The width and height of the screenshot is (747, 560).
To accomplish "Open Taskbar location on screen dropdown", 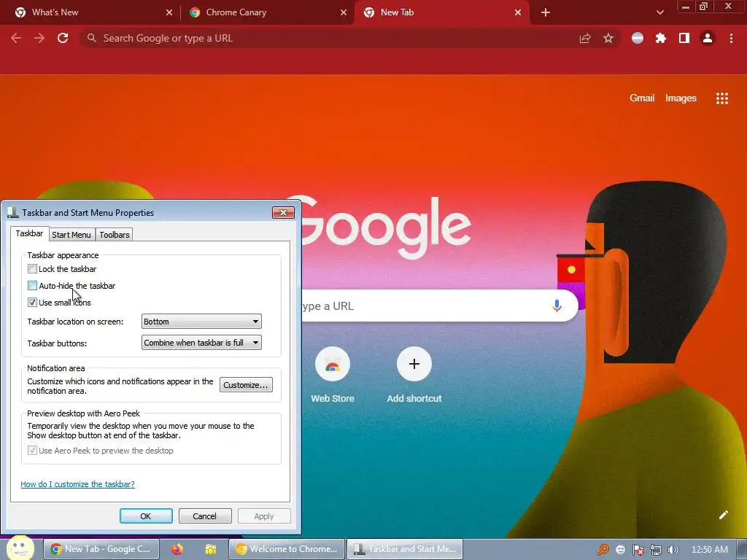I will pyautogui.click(x=201, y=322).
